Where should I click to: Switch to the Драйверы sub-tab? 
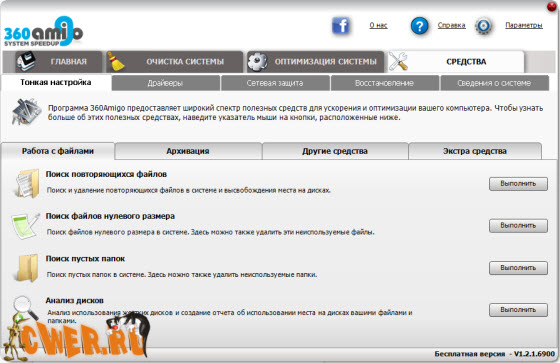[165, 83]
